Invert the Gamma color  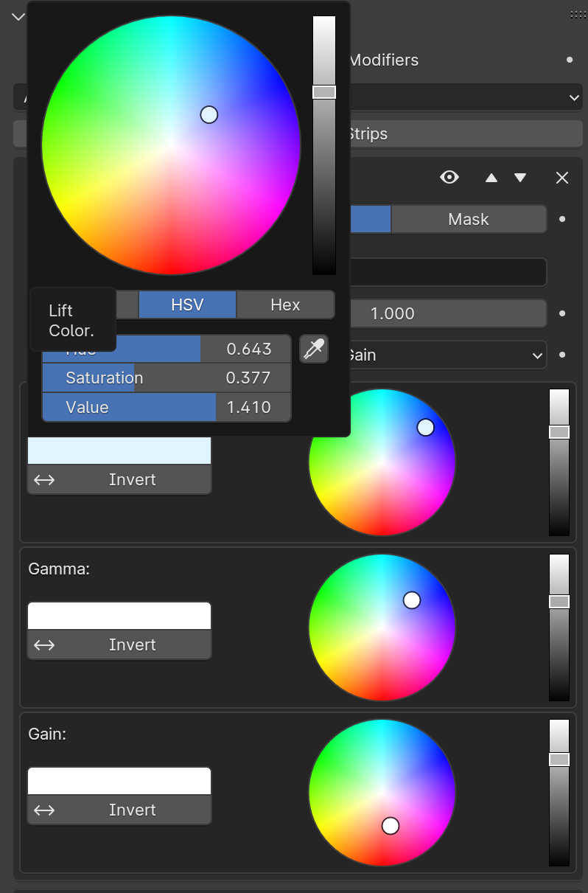119,644
